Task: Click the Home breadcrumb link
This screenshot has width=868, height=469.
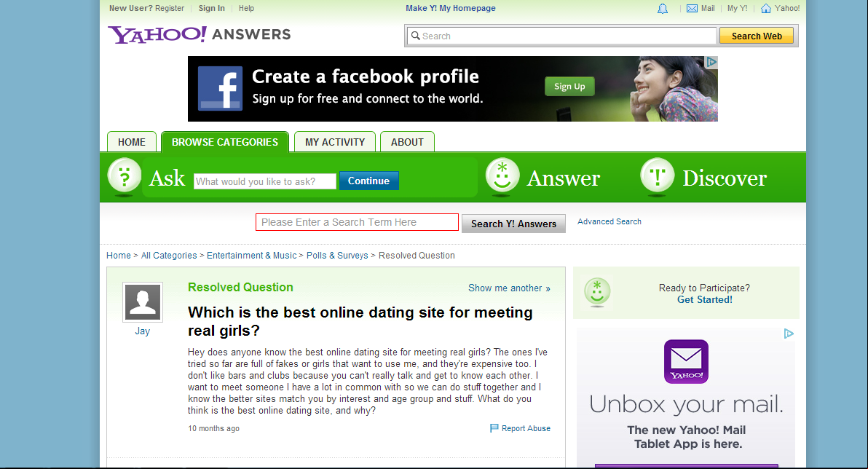Action: click(119, 256)
